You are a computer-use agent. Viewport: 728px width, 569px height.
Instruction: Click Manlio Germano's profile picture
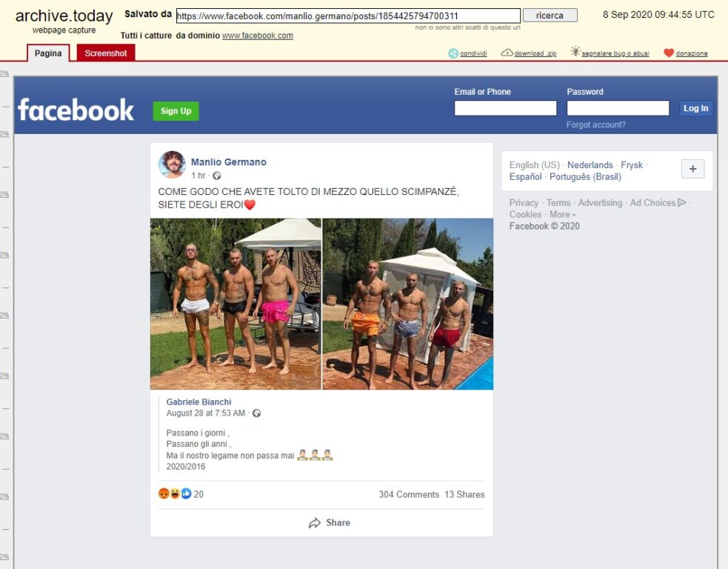click(172, 164)
